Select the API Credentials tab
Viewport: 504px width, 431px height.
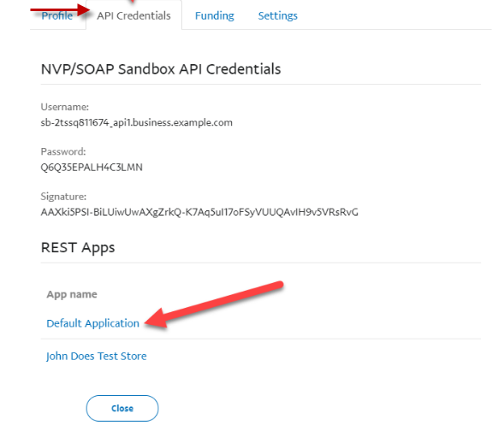133,15
